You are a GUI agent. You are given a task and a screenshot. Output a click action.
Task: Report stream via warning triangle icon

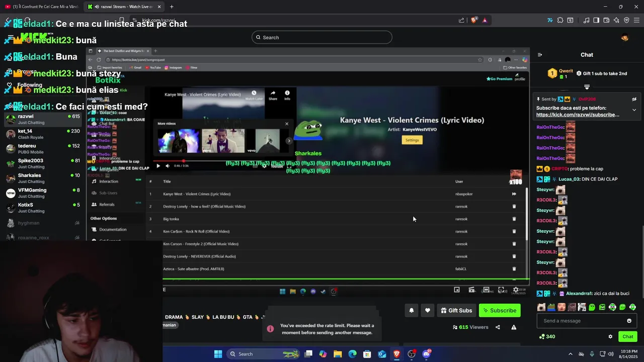pos(514,327)
